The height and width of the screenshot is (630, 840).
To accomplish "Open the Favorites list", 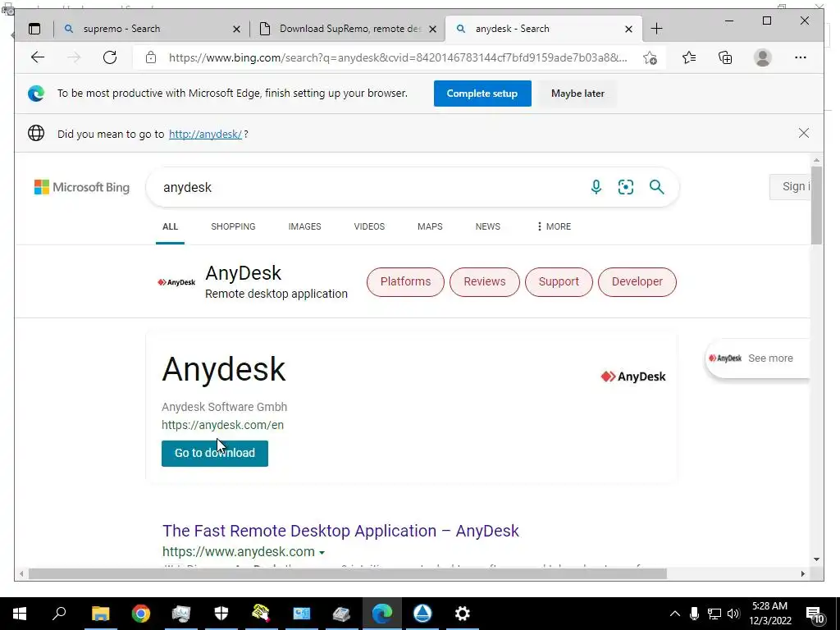I will click(689, 57).
